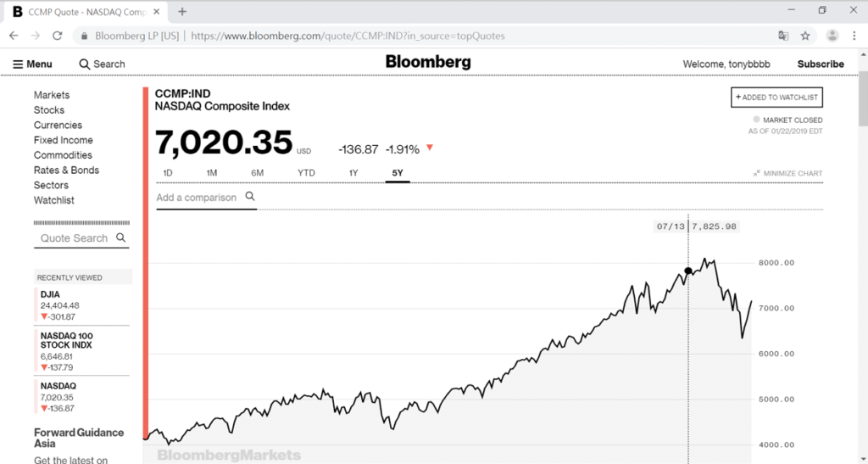
Task: Click the 07/13 chart data point marker
Action: (x=688, y=271)
